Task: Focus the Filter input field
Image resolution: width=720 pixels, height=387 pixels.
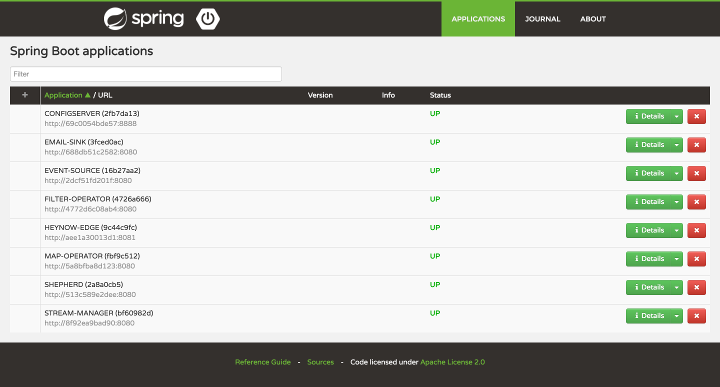Action: (146, 74)
